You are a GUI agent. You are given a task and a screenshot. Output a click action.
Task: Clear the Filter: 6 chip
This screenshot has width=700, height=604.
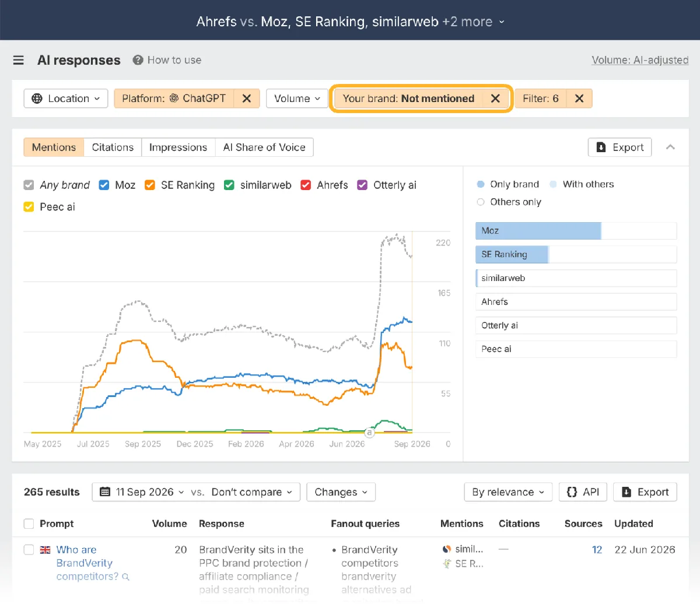[579, 99]
